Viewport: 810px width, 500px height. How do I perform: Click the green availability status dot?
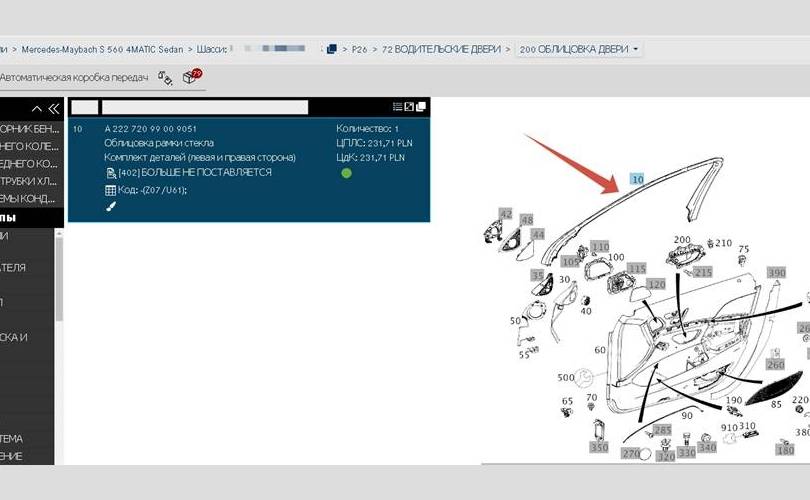(x=347, y=173)
